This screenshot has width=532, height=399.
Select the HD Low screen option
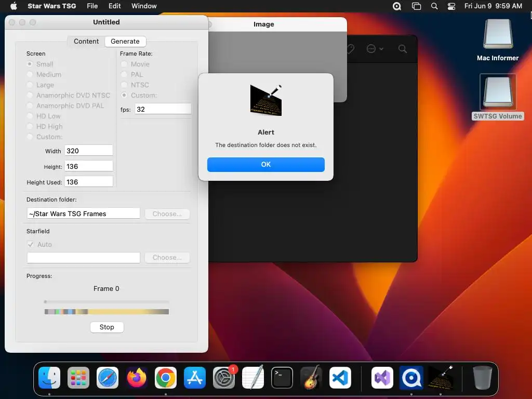[30, 116]
